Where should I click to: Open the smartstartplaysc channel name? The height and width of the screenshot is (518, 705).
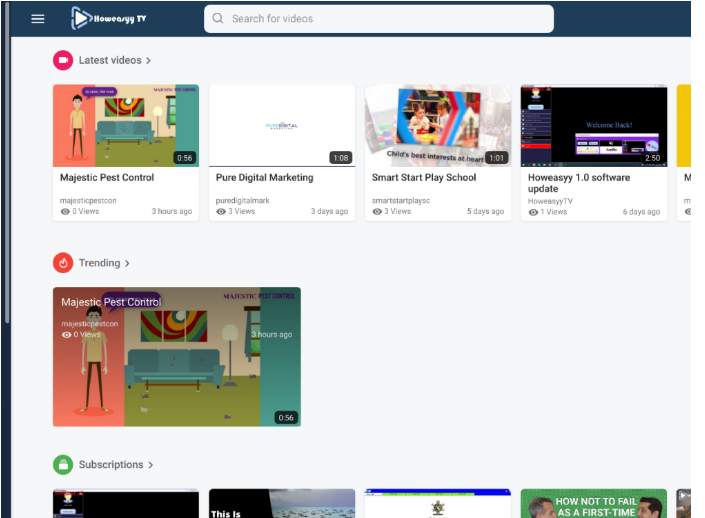[401, 201]
